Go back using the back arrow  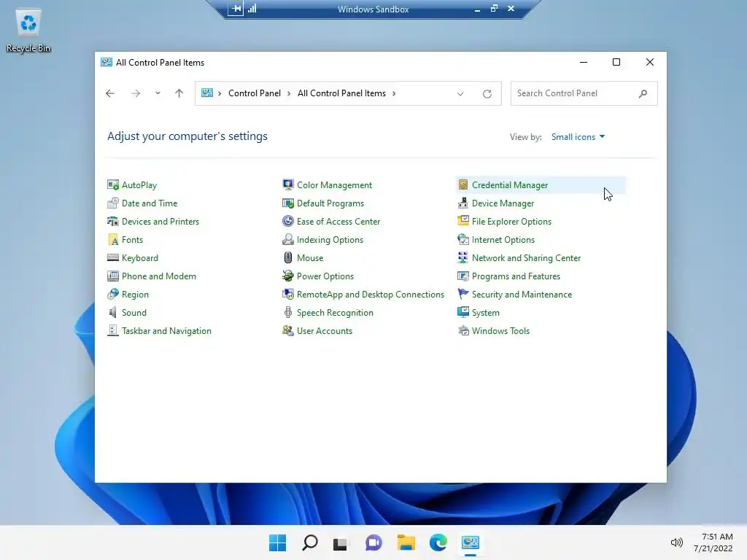tap(110, 93)
